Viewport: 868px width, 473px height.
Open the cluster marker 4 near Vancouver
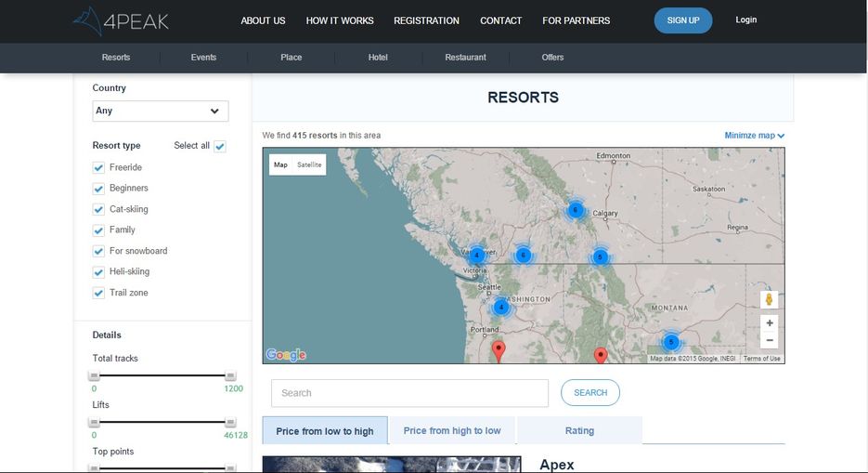[476, 256]
